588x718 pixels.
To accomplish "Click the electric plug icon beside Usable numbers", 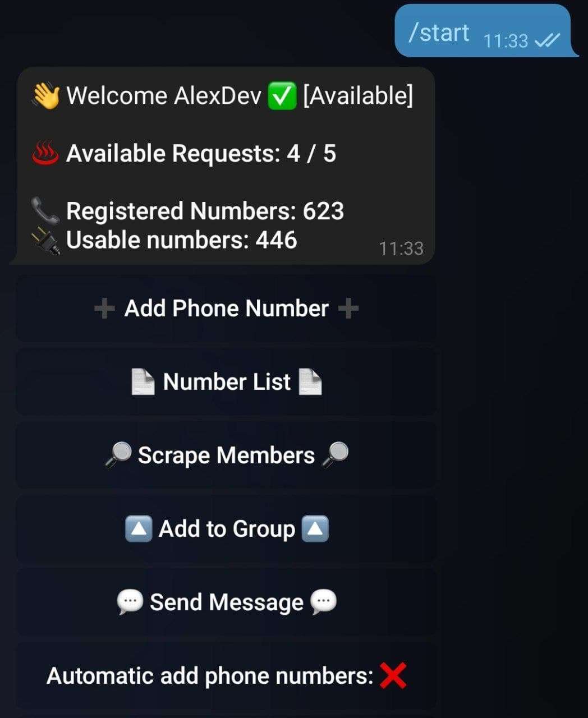I will click(45, 241).
